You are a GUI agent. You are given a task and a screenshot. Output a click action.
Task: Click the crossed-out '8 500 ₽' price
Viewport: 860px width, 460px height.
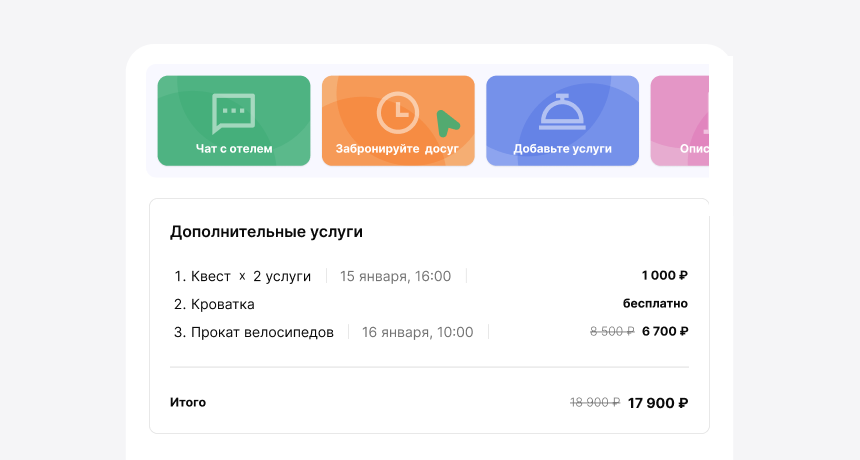coord(612,331)
